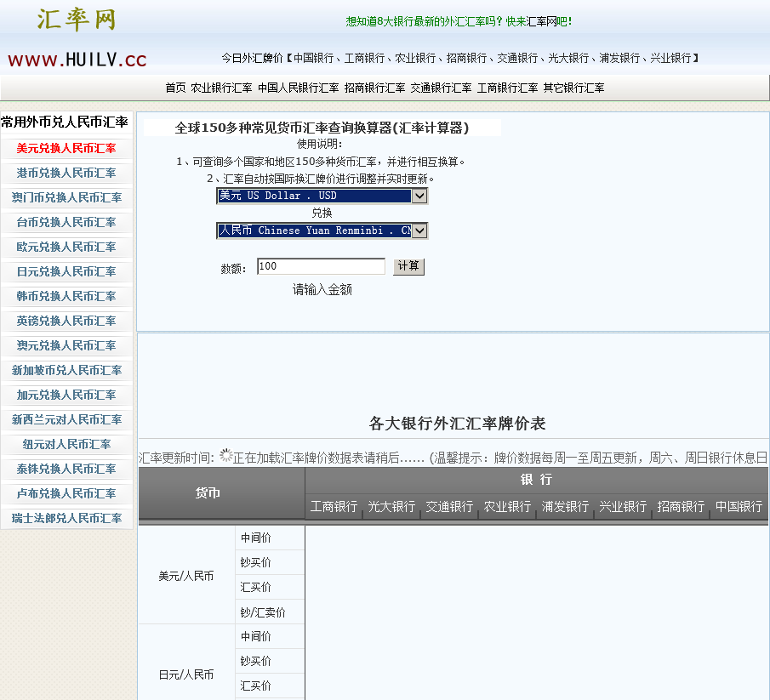
Task: Click the 货币 table header
Action: (208, 492)
